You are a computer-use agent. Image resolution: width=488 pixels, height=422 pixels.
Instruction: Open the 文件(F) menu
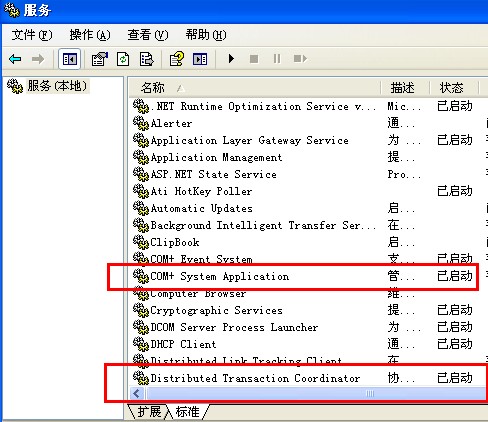tap(32, 35)
